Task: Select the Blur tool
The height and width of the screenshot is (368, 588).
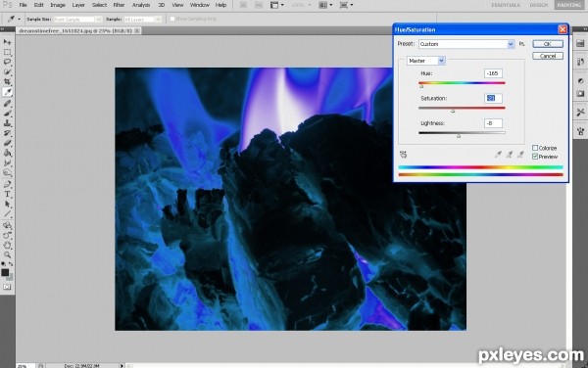Action: pyautogui.click(x=7, y=162)
